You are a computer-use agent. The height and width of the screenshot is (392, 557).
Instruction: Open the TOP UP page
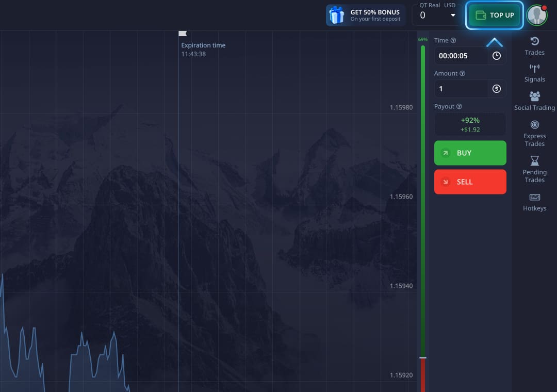coord(494,15)
